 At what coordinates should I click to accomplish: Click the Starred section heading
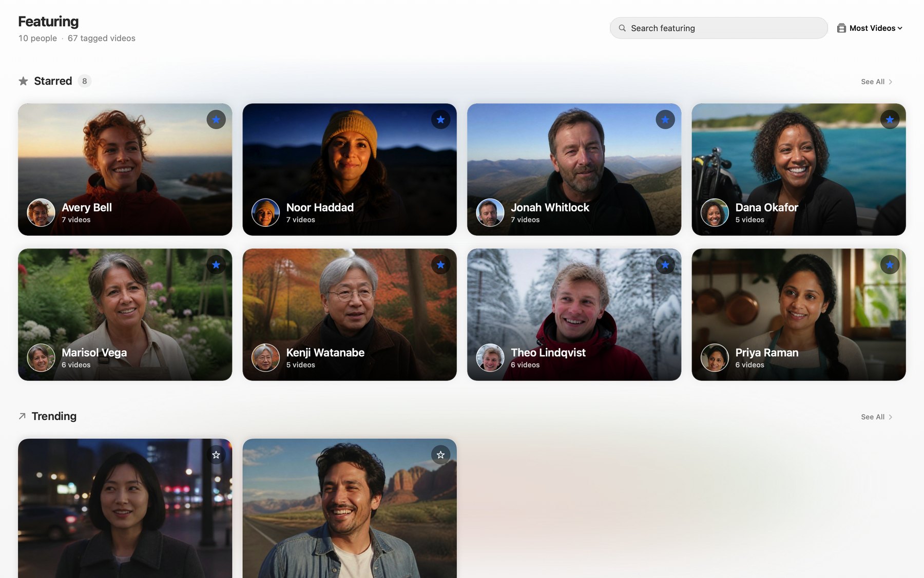point(53,81)
